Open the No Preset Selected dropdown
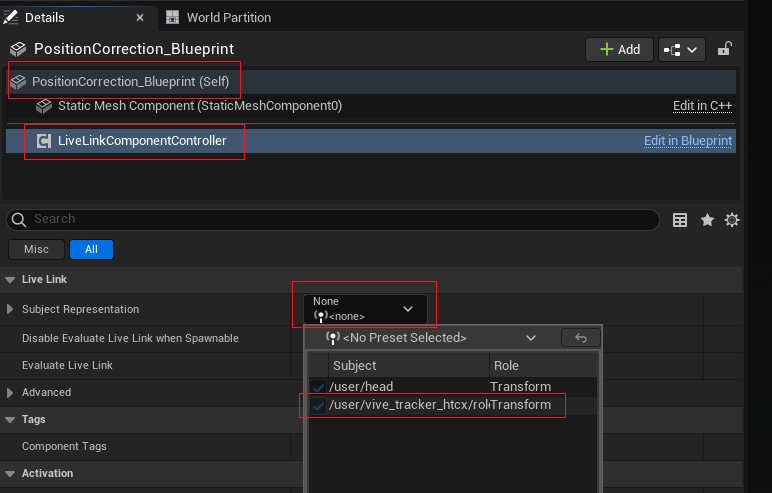 tap(432, 338)
